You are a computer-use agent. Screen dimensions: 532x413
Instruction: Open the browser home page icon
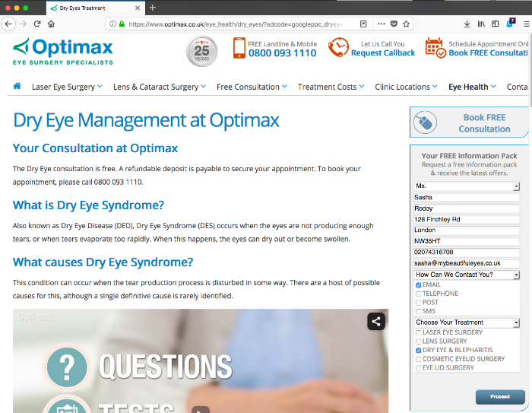point(51,24)
